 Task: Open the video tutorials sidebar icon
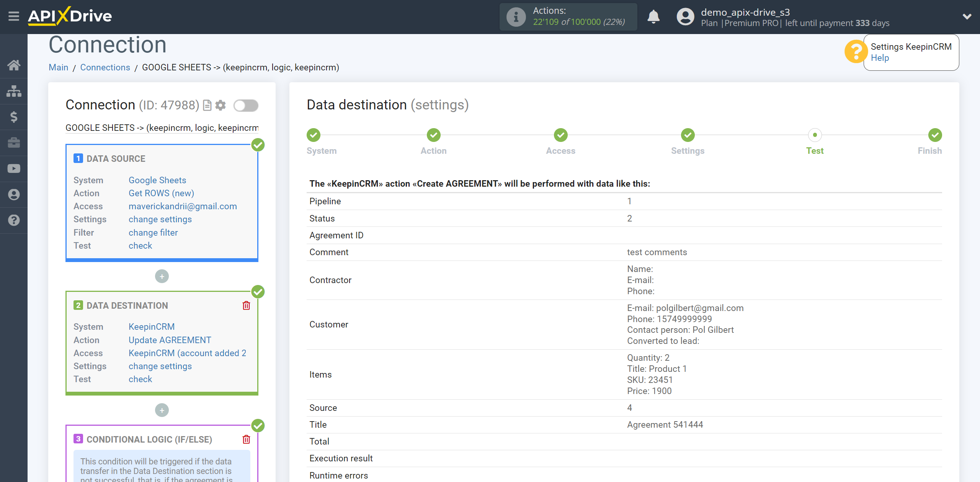pos(14,168)
